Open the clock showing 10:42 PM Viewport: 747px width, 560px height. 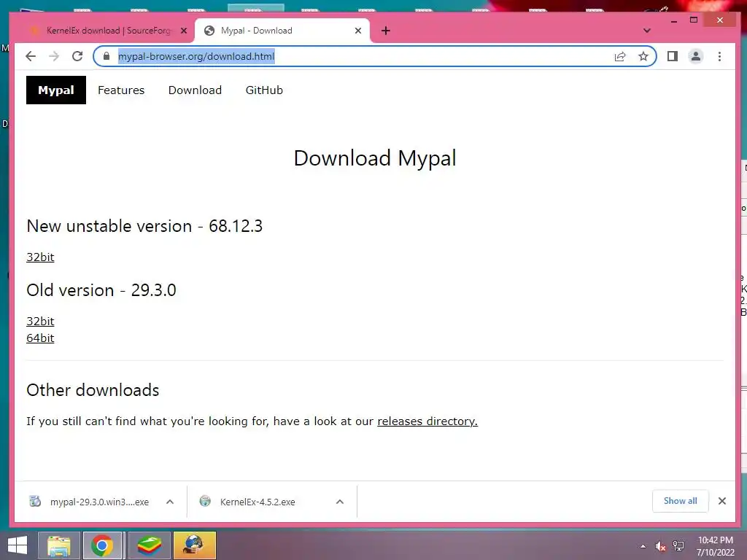pos(716,546)
